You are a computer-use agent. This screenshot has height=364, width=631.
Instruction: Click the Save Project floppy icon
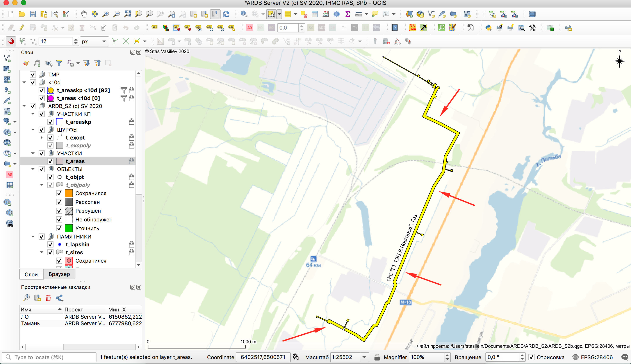point(33,14)
